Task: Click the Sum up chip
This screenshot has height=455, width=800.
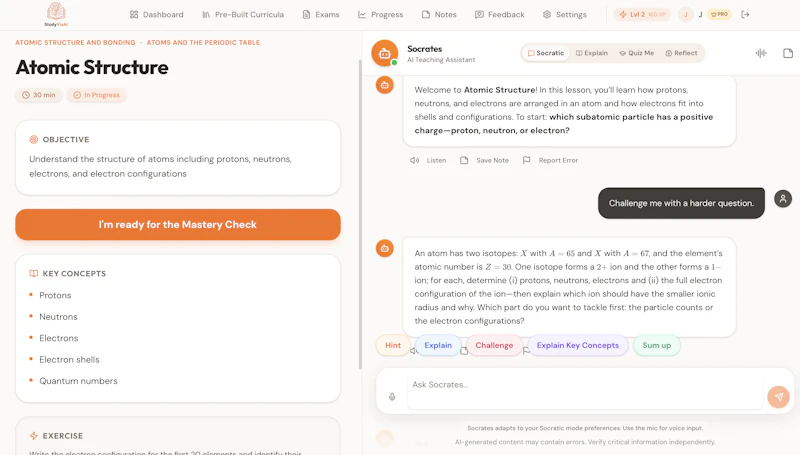Action: tap(657, 345)
